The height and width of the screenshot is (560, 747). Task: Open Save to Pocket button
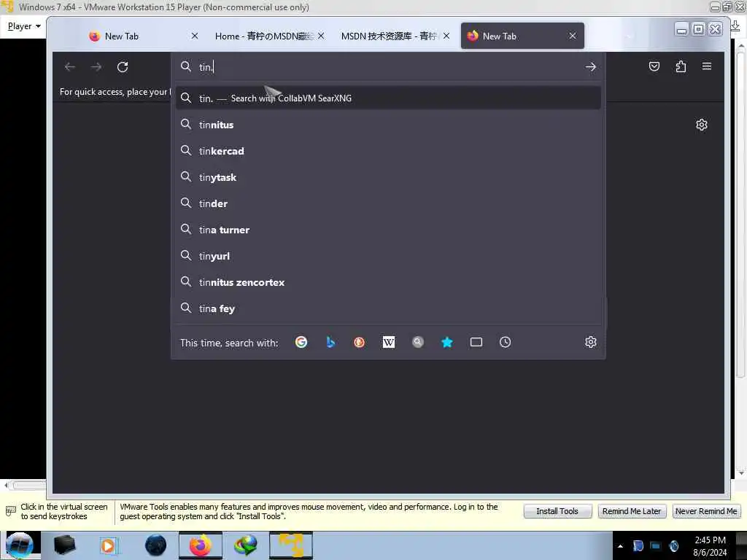654,66
